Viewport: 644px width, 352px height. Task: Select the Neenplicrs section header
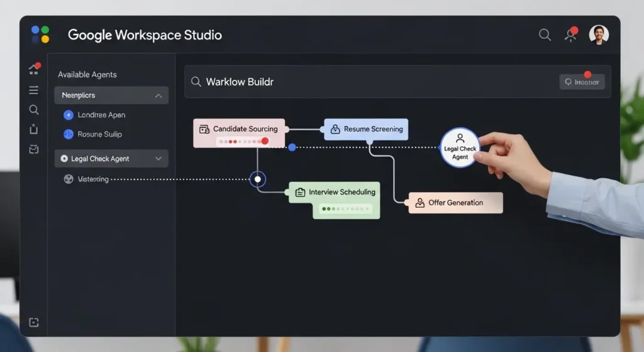pyautogui.click(x=111, y=96)
